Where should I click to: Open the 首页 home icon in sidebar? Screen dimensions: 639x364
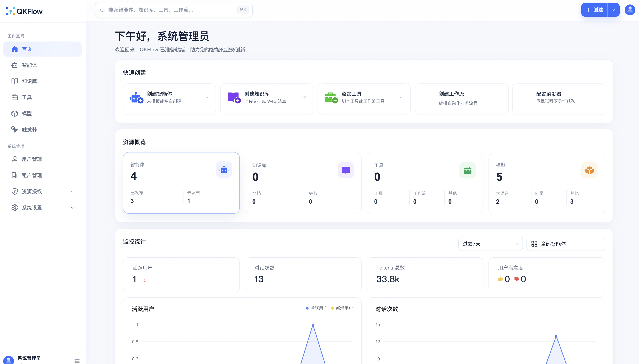click(15, 49)
